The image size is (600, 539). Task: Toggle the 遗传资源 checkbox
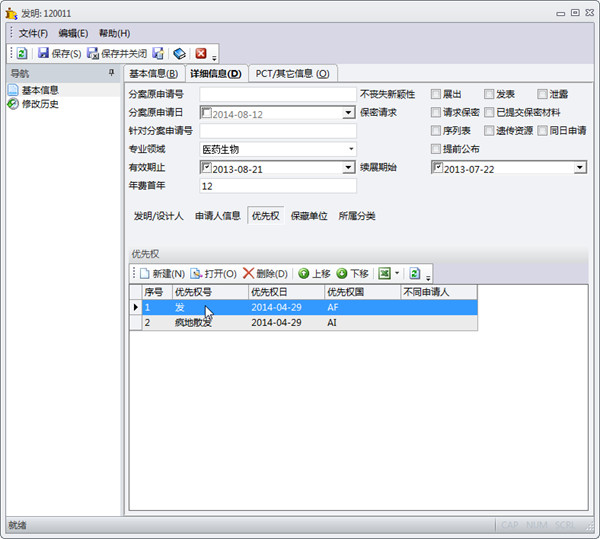pos(489,130)
